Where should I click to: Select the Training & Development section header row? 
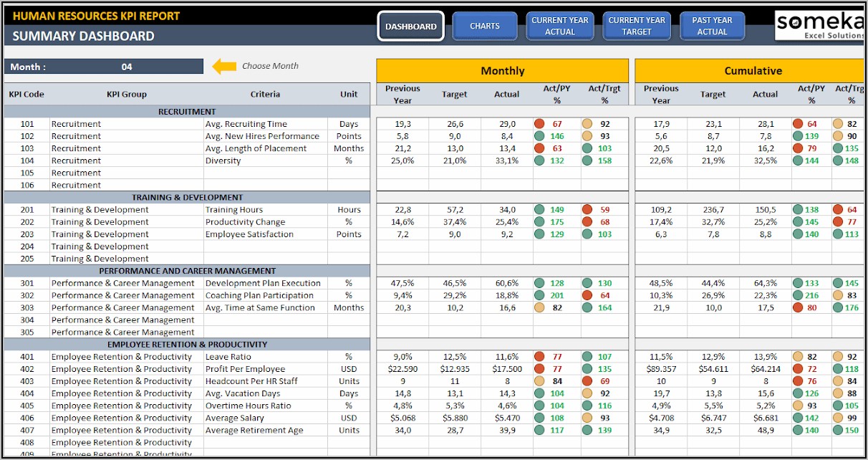187,197
